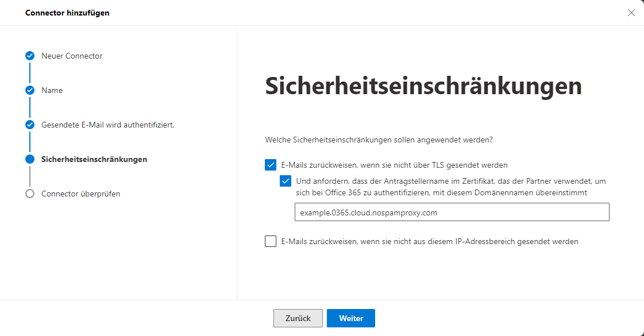Click the Sicherheitseinschränkungen heading
This screenshot has height=336, width=644.
(x=423, y=86)
